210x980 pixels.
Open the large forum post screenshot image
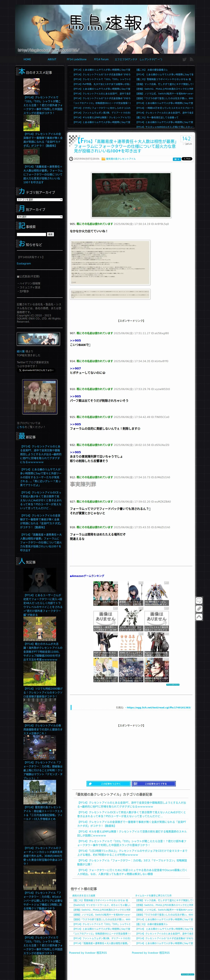(110, 262)
